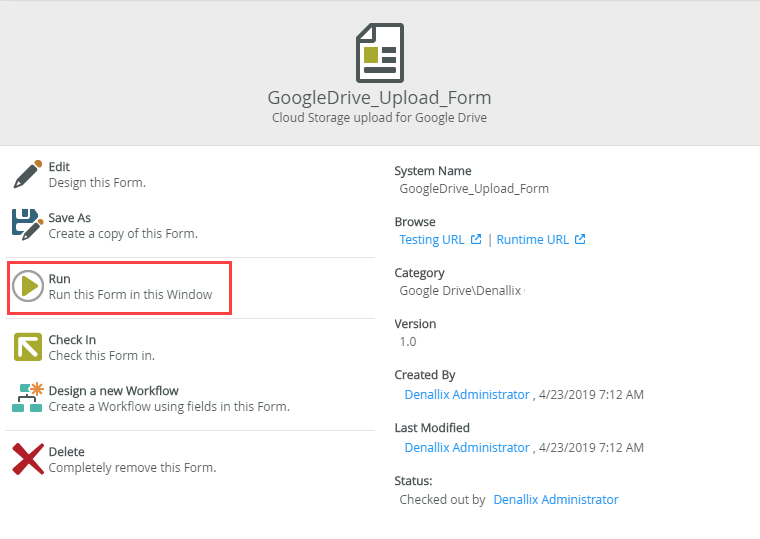This screenshot has height=539, width=760.
Task: Open Denallix Administrator link under Created By
Action: (467, 395)
